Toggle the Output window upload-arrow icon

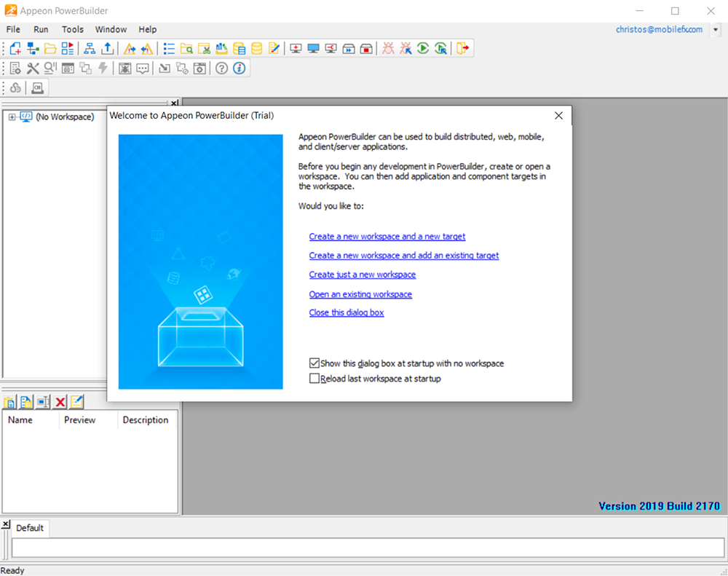[x=107, y=48]
